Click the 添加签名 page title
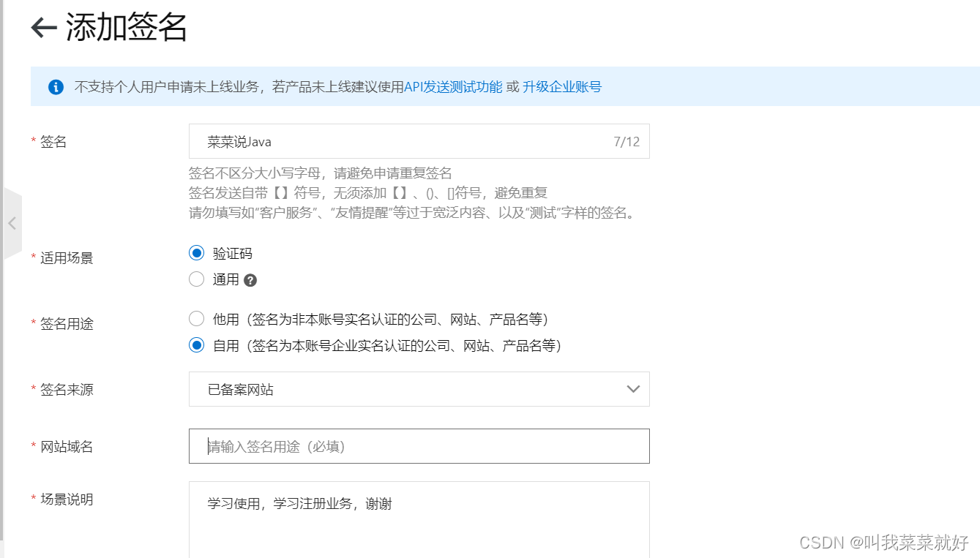Screen dimensions: 980x558 [127, 28]
